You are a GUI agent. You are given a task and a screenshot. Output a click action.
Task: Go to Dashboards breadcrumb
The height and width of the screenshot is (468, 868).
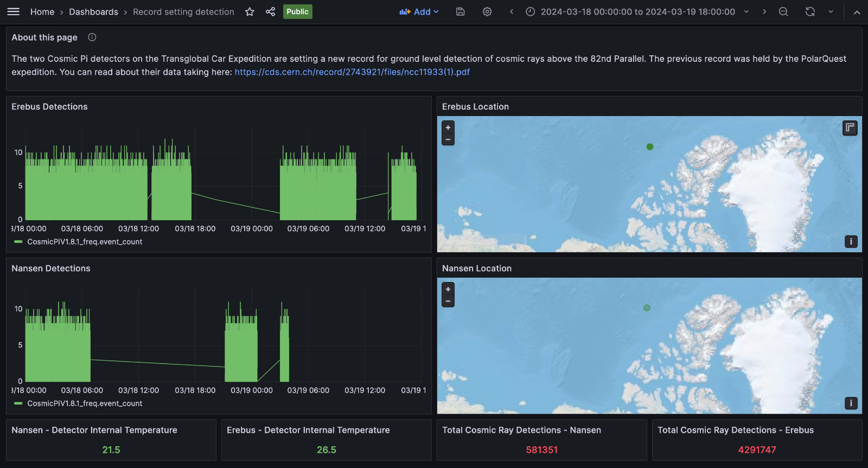point(93,11)
